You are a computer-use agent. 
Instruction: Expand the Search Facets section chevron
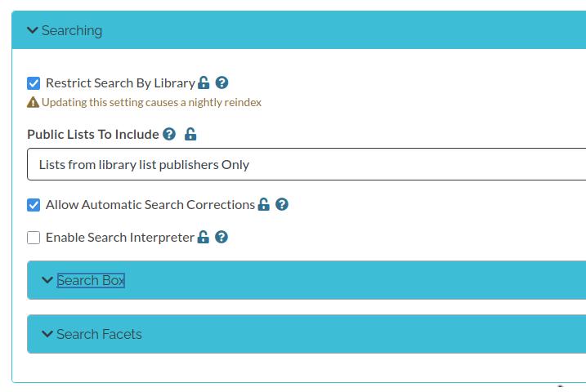[47, 333]
